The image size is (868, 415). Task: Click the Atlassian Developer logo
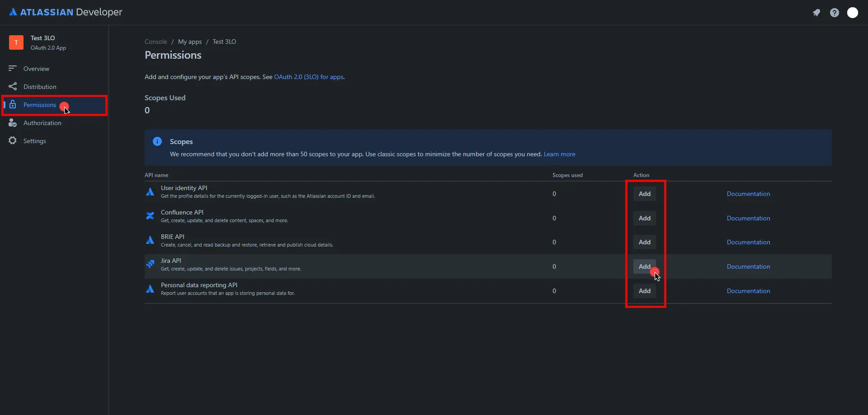click(x=66, y=12)
